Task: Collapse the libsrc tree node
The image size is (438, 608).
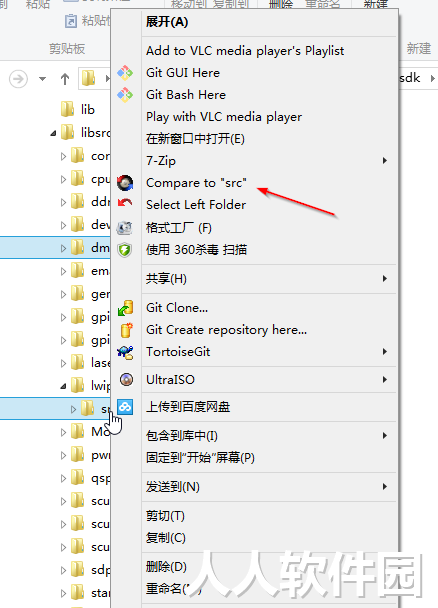Action: tap(53, 134)
